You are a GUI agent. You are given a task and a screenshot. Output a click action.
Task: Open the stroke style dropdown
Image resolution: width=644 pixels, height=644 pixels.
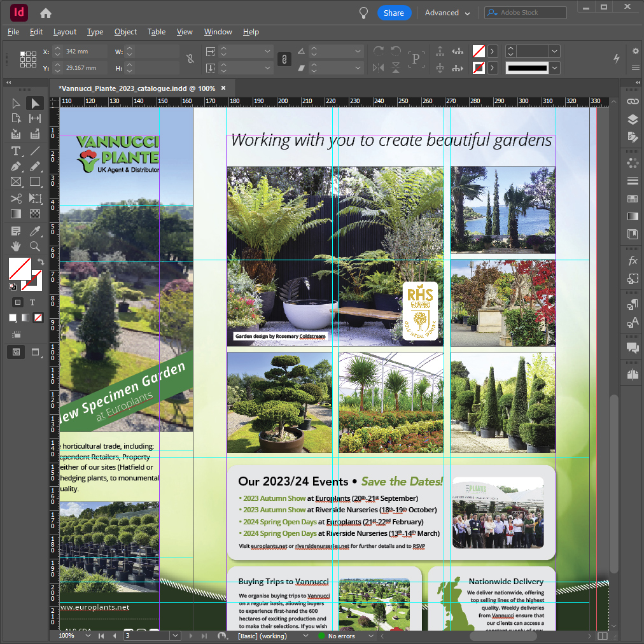coord(554,67)
